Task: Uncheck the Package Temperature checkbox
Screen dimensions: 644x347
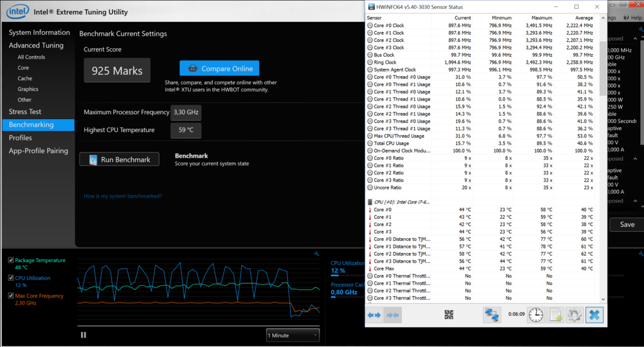Action: click(11, 261)
